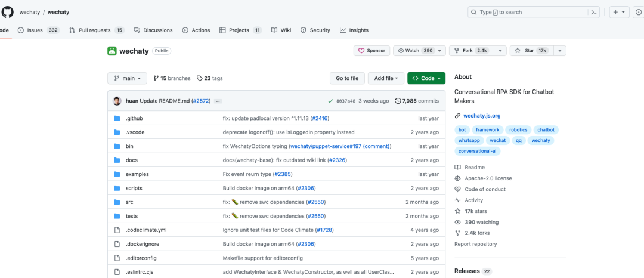Switch to the Wiki tab
The width and height of the screenshot is (644, 278).
coord(281,30)
